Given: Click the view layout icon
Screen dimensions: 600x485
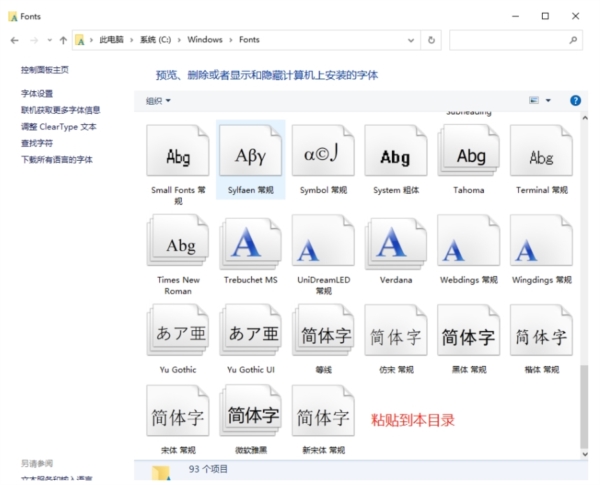Looking at the screenshot, I should 534,100.
